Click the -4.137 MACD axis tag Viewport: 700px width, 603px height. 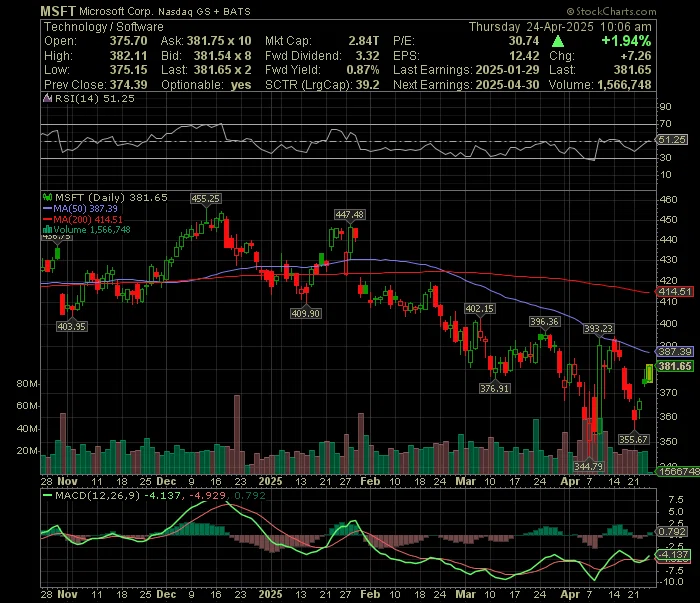click(672, 555)
